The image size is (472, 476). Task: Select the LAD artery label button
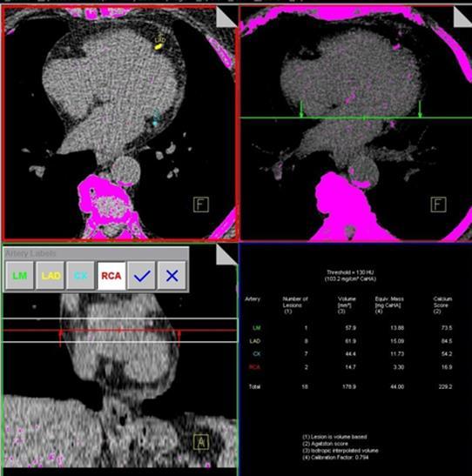pyautogui.click(x=51, y=276)
